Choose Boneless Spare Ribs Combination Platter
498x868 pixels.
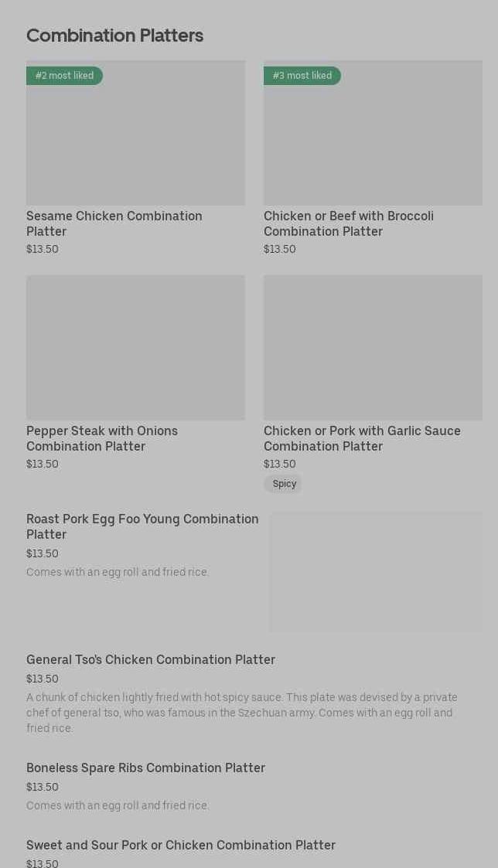click(x=145, y=768)
